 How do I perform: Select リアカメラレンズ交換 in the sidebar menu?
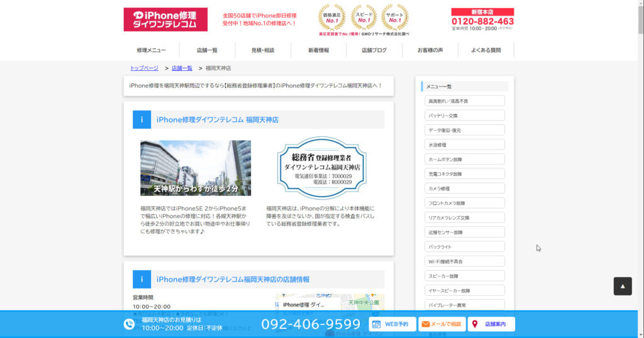465,217
